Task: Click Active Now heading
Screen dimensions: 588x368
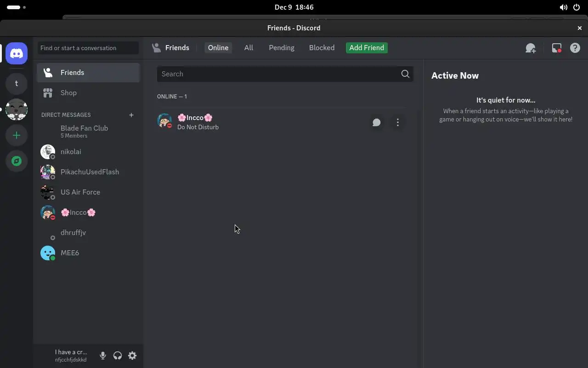Action: pos(455,75)
